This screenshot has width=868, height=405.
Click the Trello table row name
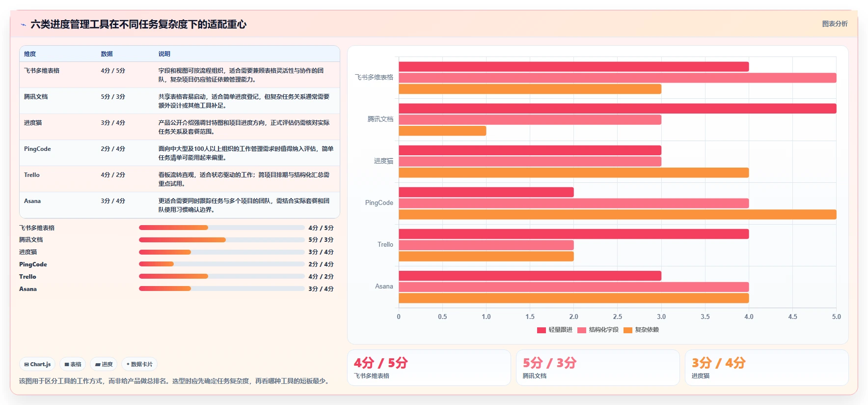pyautogui.click(x=32, y=175)
